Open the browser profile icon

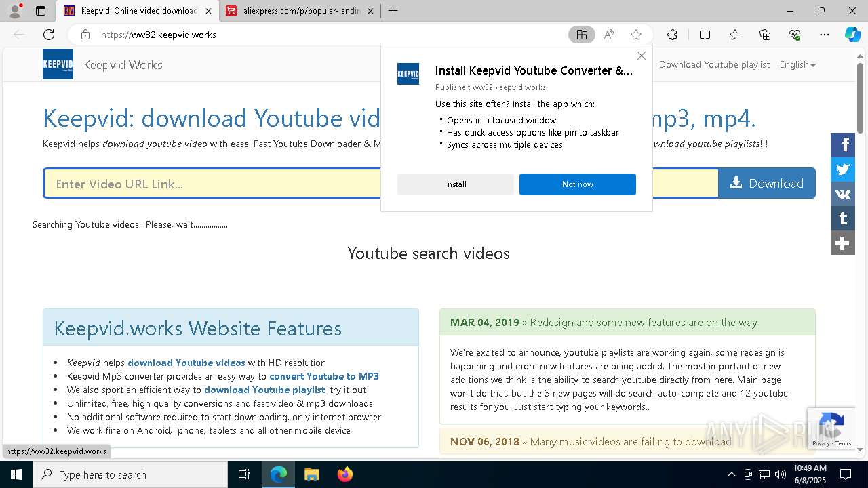15,11
